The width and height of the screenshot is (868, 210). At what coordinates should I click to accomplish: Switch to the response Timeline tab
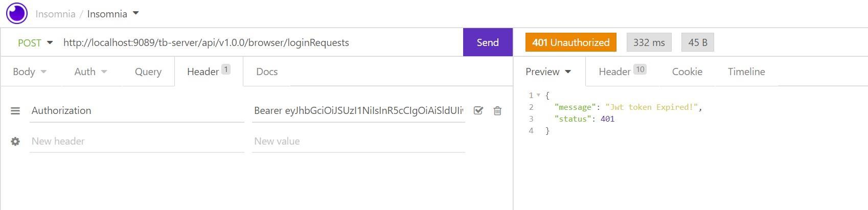tap(746, 72)
